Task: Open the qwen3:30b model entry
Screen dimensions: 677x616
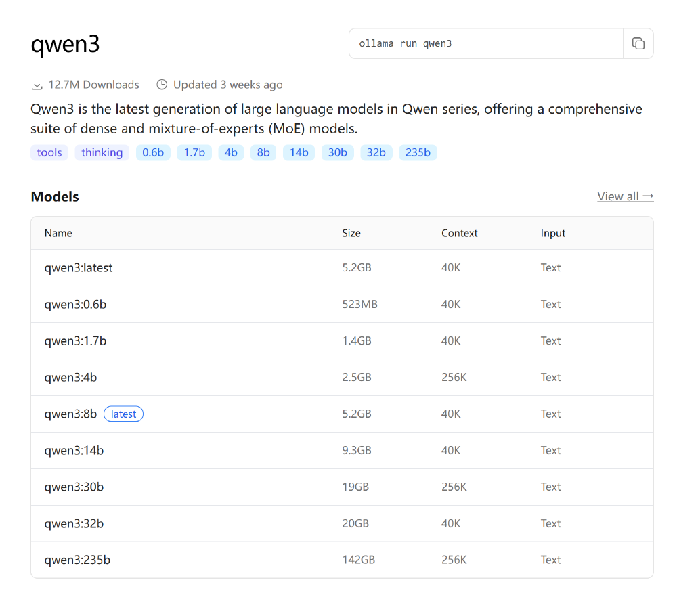Action: 74,487
